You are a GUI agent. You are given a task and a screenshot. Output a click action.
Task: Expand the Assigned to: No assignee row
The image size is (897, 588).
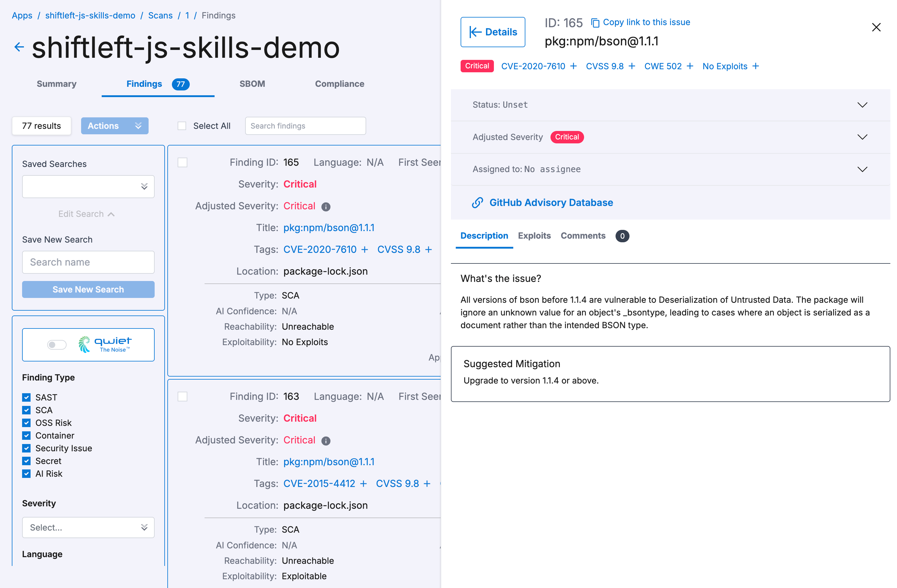670,169
